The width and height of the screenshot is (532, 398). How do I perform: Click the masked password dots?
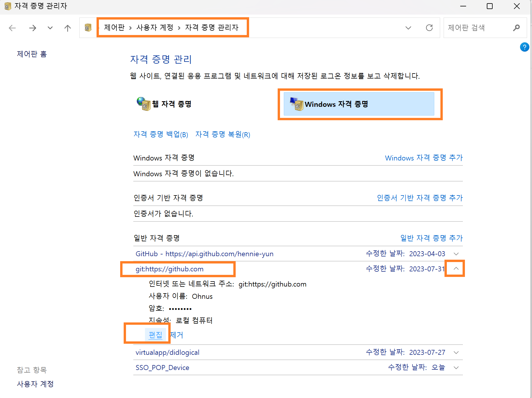point(180,309)
